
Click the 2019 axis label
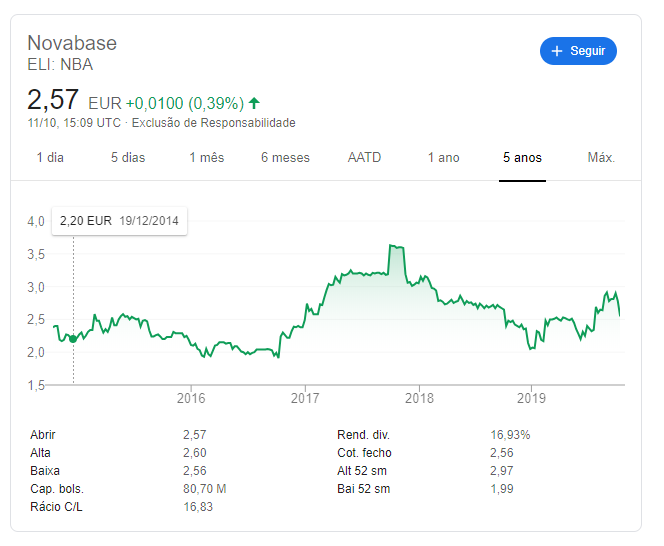[x=531, y=398]
